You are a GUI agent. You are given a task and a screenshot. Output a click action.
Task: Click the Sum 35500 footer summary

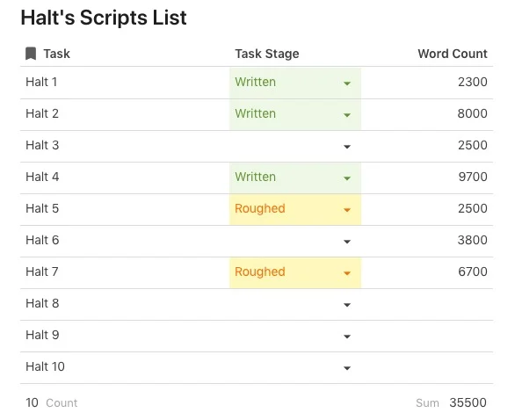(x=451, y=402)
